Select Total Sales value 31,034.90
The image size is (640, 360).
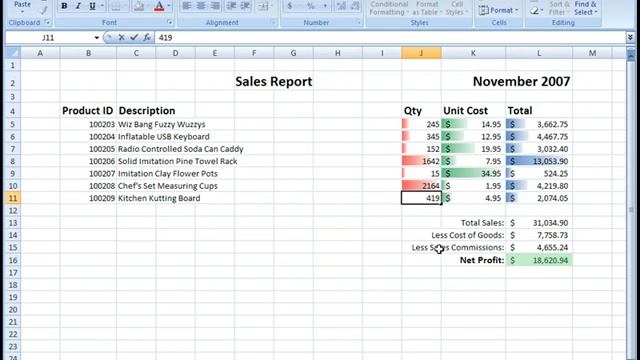(x=539, y=223)
